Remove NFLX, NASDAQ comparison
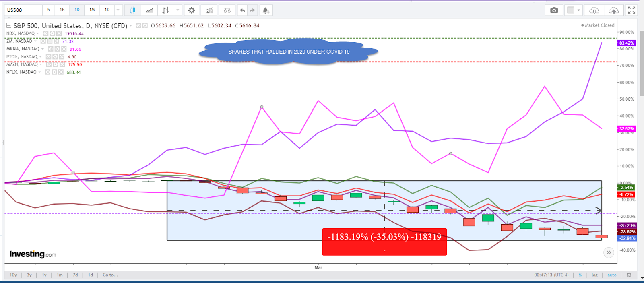Image resolution: width=644 pixels, height=283 pixels. click(x=60, y=72)
